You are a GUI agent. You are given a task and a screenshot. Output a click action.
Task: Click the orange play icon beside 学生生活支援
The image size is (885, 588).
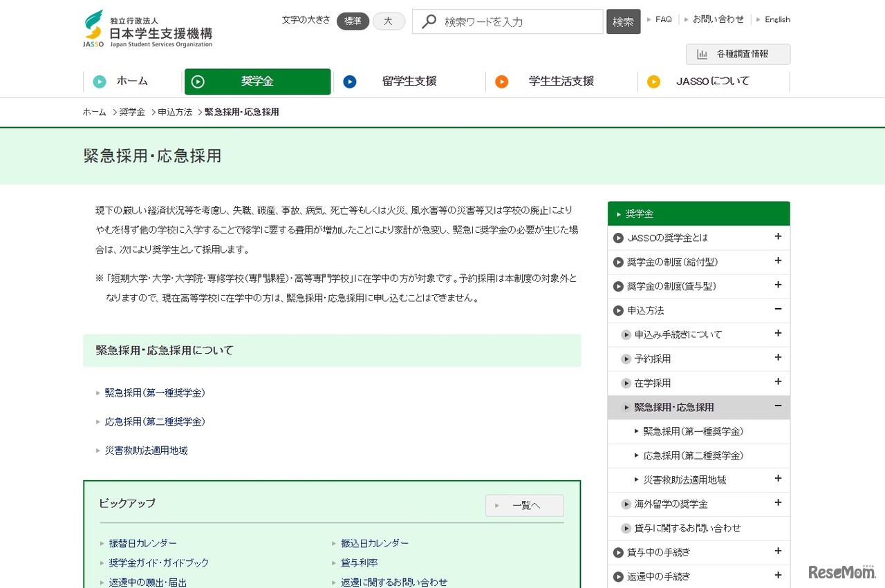pos(501,82)
